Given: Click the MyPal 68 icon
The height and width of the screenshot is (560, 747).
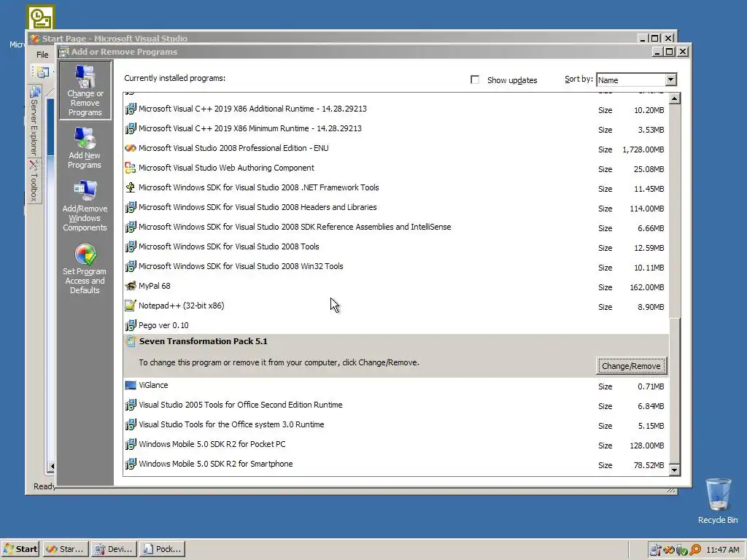Looking at the screenshot, I should point(130,286).
